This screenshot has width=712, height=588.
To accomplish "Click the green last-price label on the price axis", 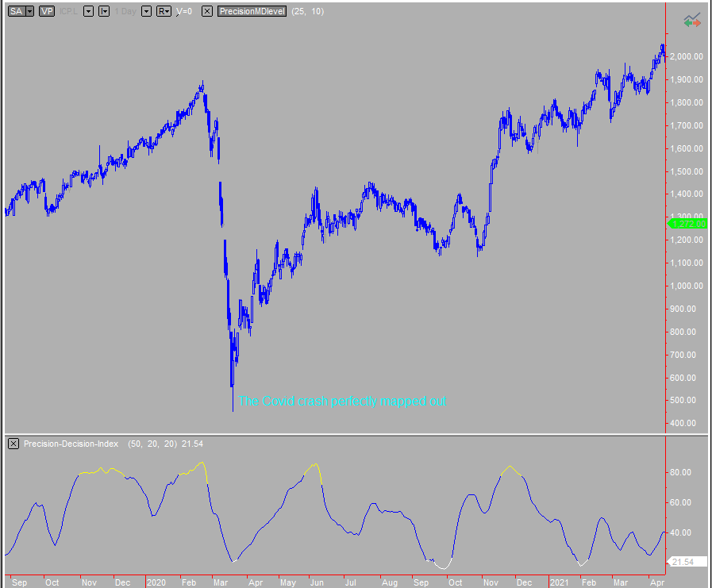I will 687,224.
